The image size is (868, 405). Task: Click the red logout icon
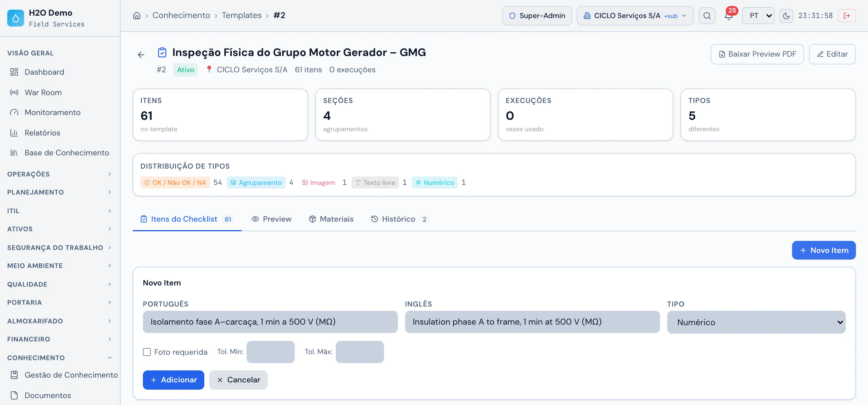pyautogui.click(x=847, y=15)
